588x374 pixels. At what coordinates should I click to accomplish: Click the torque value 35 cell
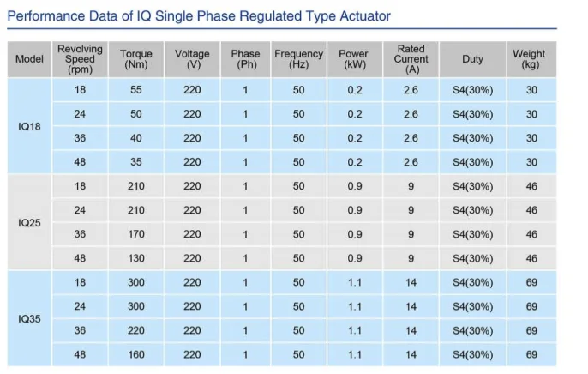pyautogui.click(x=136, y=162)
